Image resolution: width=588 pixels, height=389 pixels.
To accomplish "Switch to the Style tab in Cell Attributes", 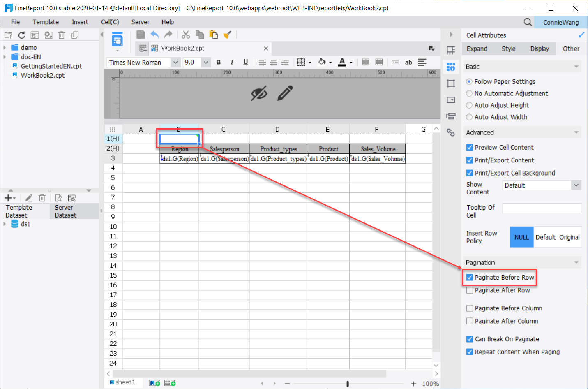I will 508,49.
